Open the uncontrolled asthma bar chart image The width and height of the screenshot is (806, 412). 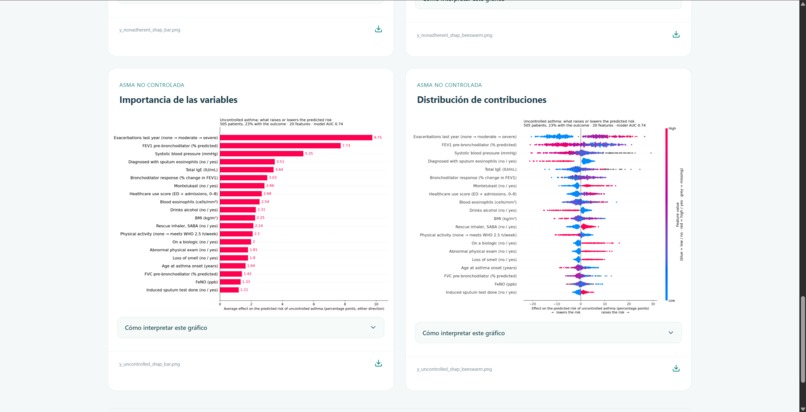tap(251, 214)
